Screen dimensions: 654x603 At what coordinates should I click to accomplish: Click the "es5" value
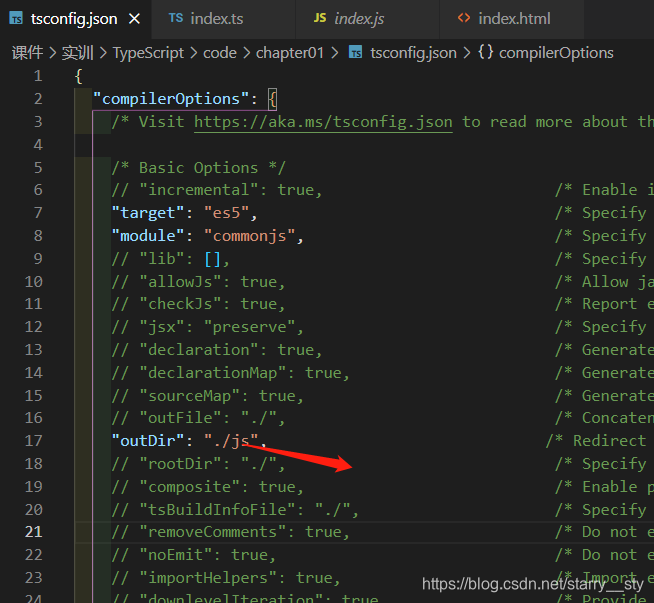point(226,213)
